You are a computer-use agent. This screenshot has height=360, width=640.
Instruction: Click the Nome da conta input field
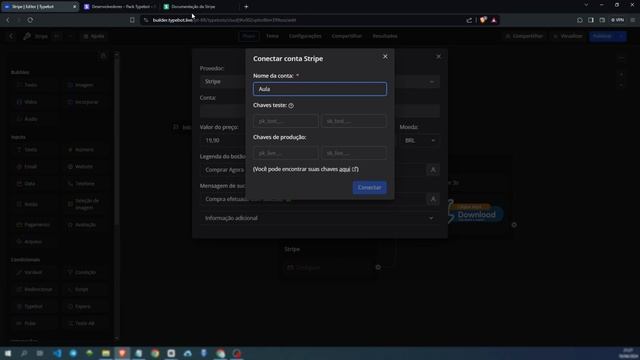point(320,89)
